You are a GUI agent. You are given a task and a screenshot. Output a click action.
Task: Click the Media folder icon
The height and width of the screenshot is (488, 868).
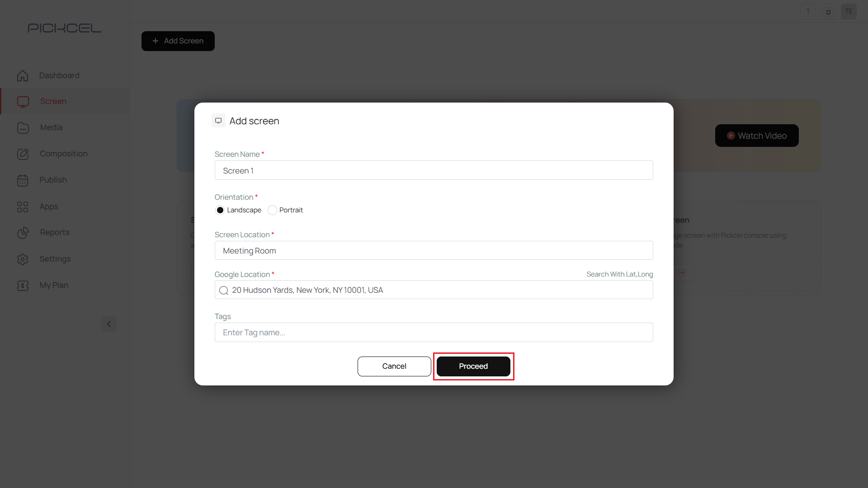tap(23, 128)
